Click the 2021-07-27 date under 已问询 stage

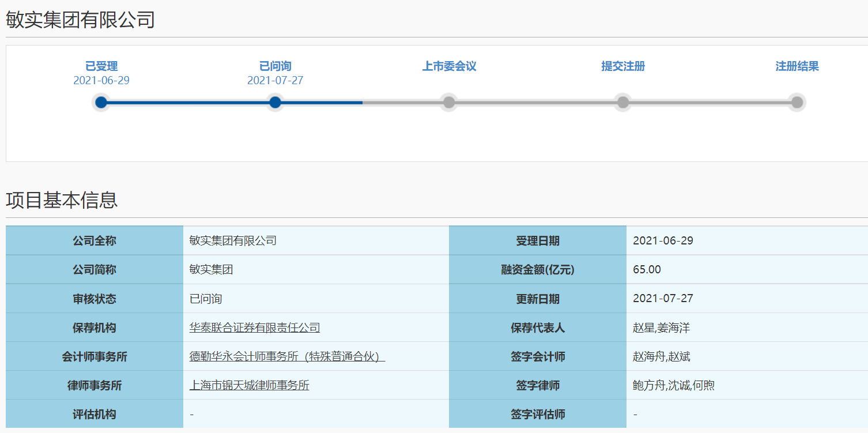coord(276,81)
